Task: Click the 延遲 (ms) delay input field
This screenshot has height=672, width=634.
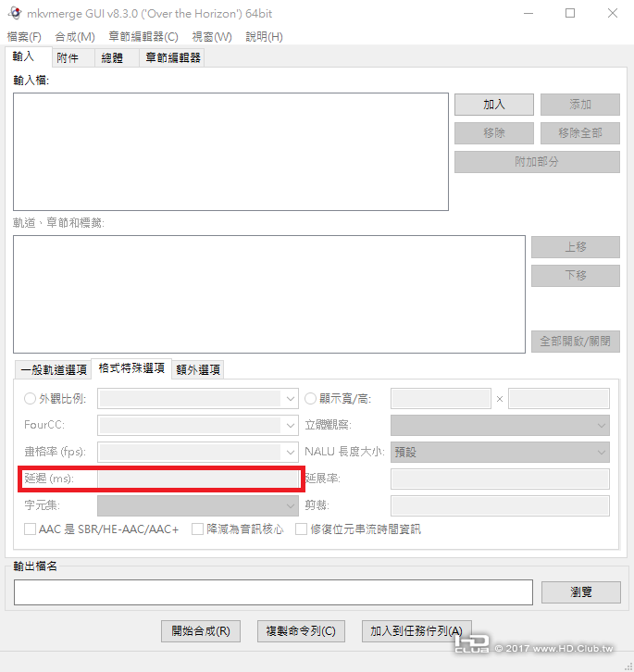Action: [198, 479]
